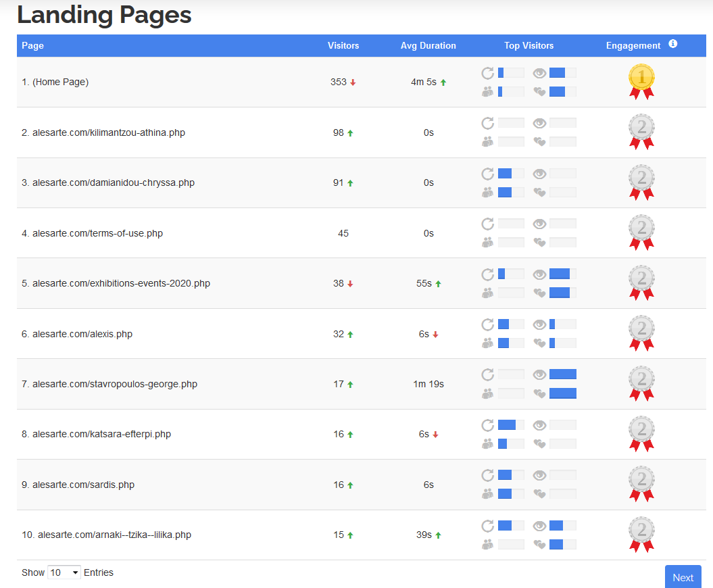Viewport: 713px width, 588px height.
Task: Open alesarte.com/damianidou-chryssa.php entry
Action: [x=107, y=182]
